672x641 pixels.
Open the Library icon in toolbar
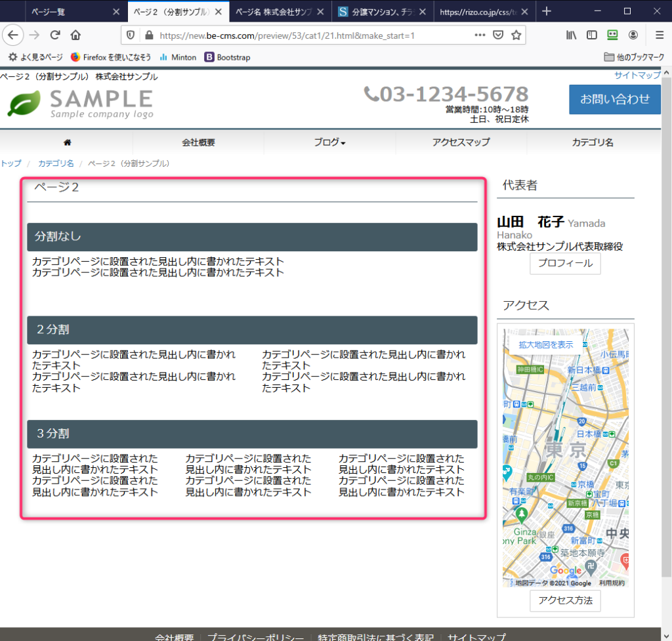(571, 35)
